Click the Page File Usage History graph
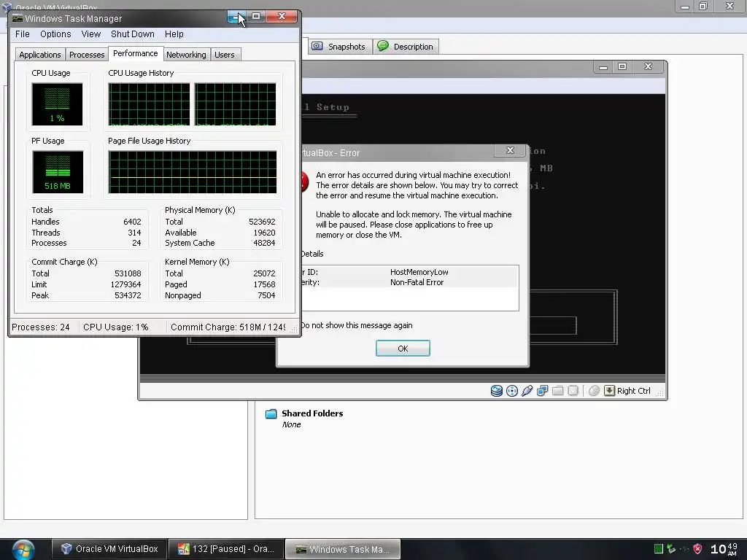The image size is (747, 560). pyautogui.click(x=193, y=172)
